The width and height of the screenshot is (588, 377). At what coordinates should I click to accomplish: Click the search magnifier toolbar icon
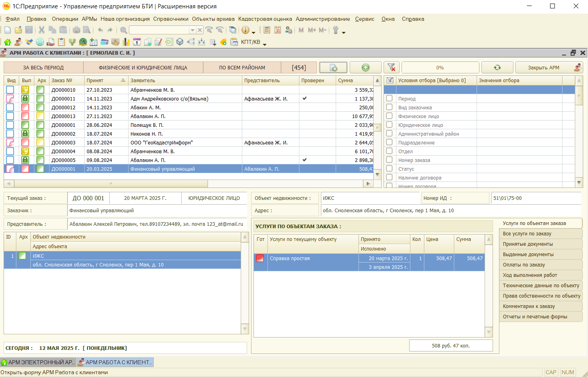[123, 30]
